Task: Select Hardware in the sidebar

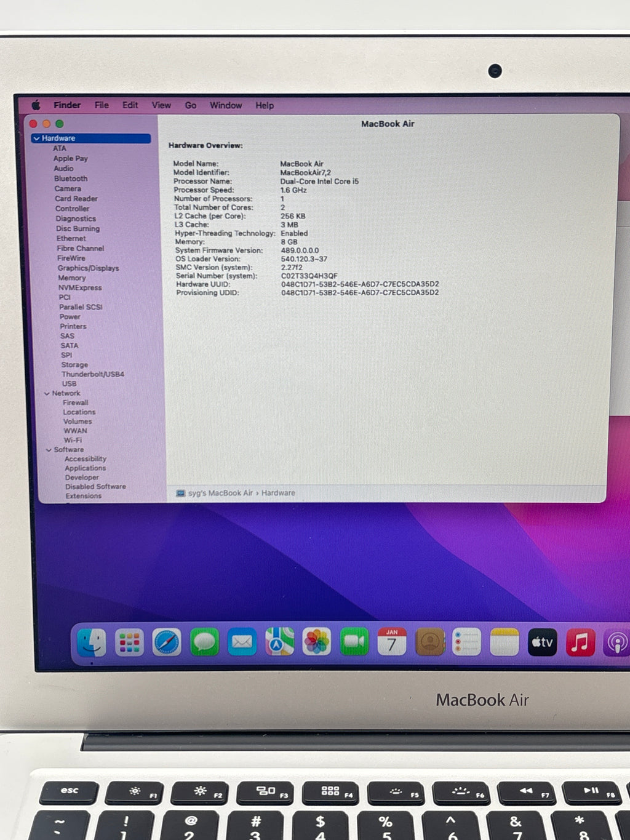Action: 91,138
